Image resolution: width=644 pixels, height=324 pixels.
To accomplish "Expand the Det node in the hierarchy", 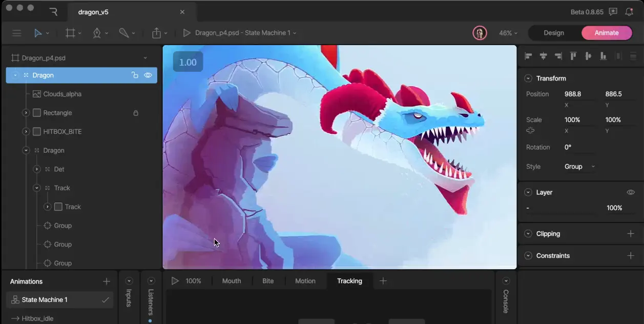I will coord(36,169).
